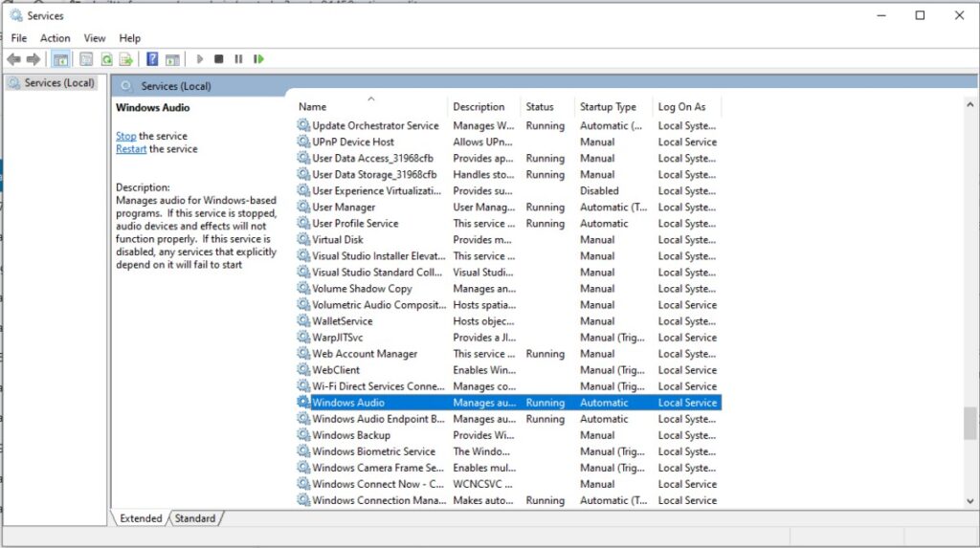Open the View menu

click(95, 38)
